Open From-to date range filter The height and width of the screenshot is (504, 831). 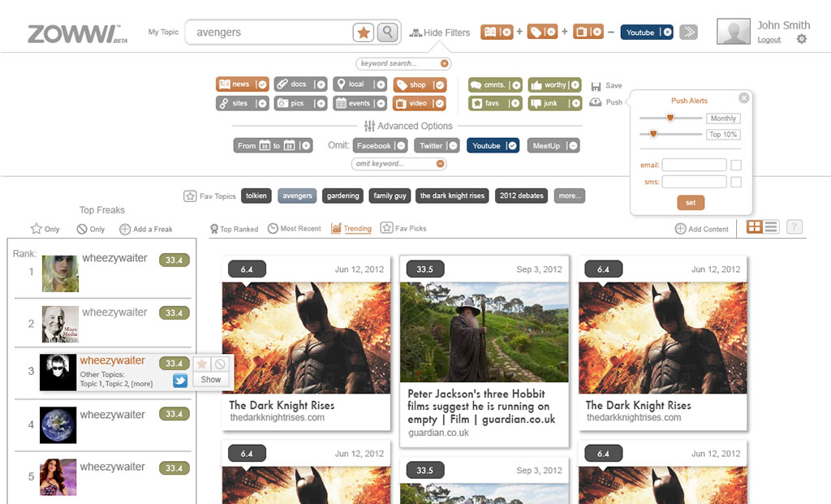tap(273, 146)
